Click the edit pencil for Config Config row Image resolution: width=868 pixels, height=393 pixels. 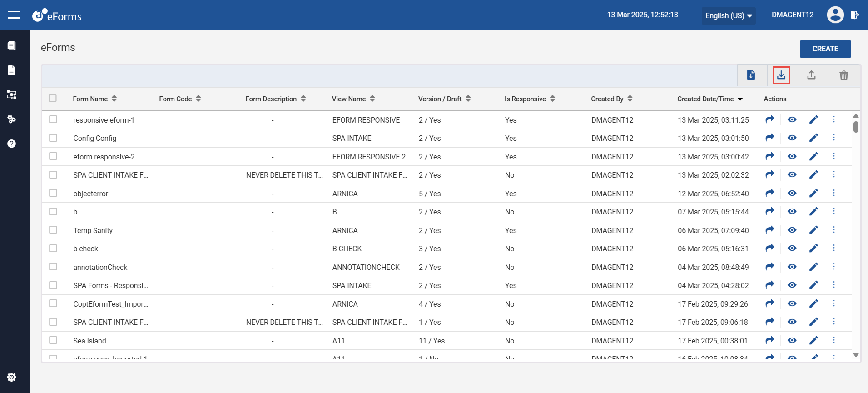pos(813,138)
